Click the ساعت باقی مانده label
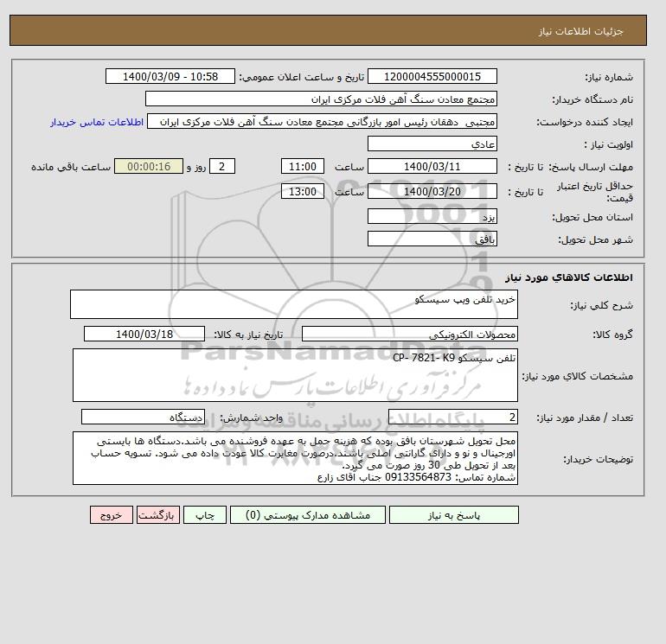666x644 pixels. pos(71,167)
